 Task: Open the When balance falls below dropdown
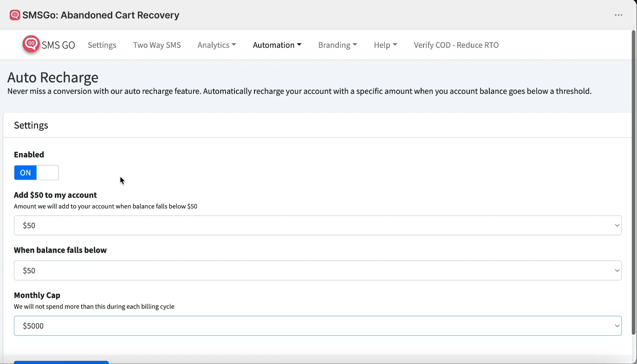click(318, 270)
